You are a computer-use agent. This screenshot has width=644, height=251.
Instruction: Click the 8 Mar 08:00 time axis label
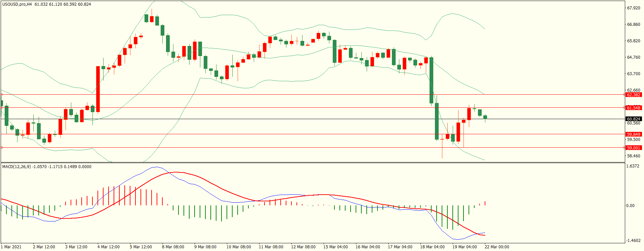(x=173, y=247)
